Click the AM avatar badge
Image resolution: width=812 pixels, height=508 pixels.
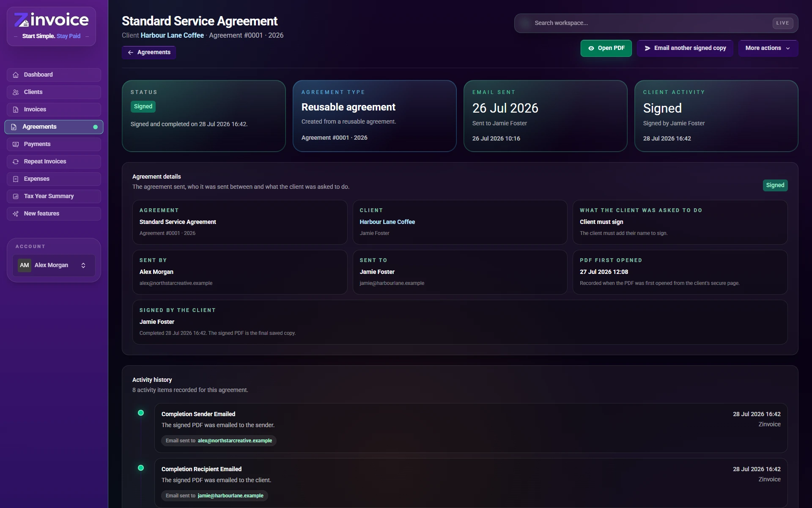pos(25,265)
